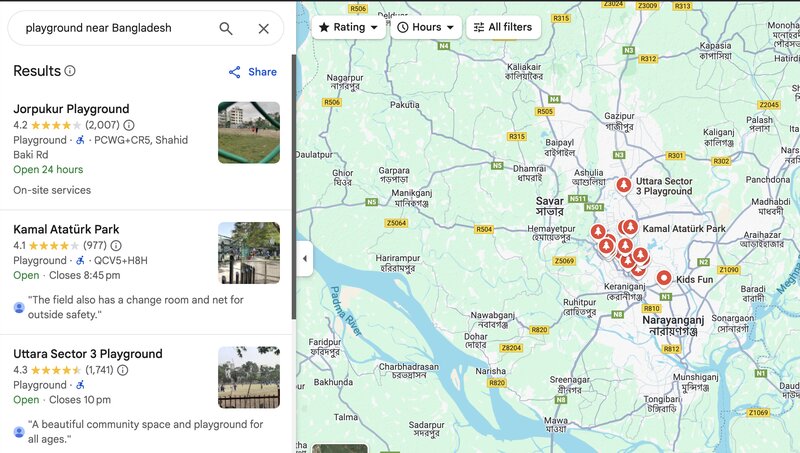This screenshot has width=800, height=453.
Task: Click wheelchair icon in Uttara Sector 3 row
Action: (x=80, y=385)
